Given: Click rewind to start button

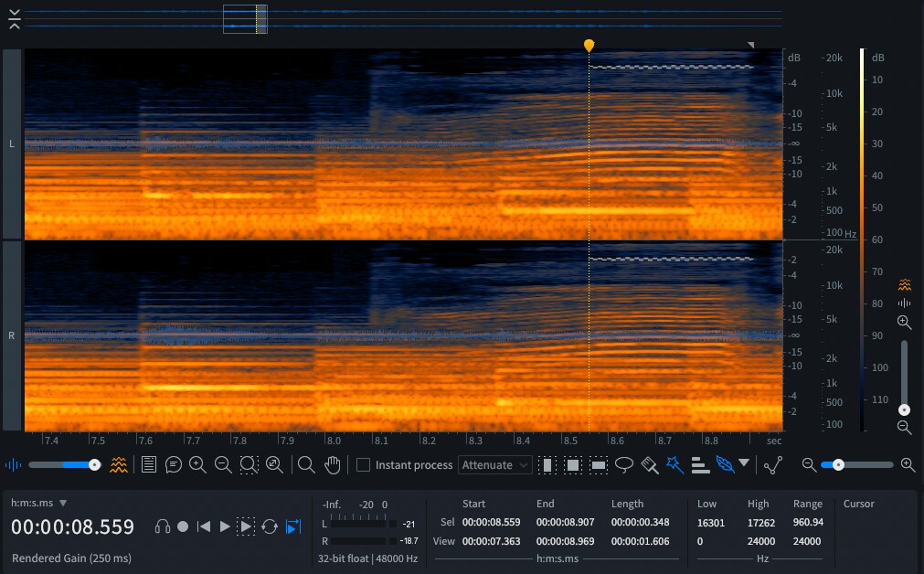Looking at the screenshot, I should [x=203, y=526].
